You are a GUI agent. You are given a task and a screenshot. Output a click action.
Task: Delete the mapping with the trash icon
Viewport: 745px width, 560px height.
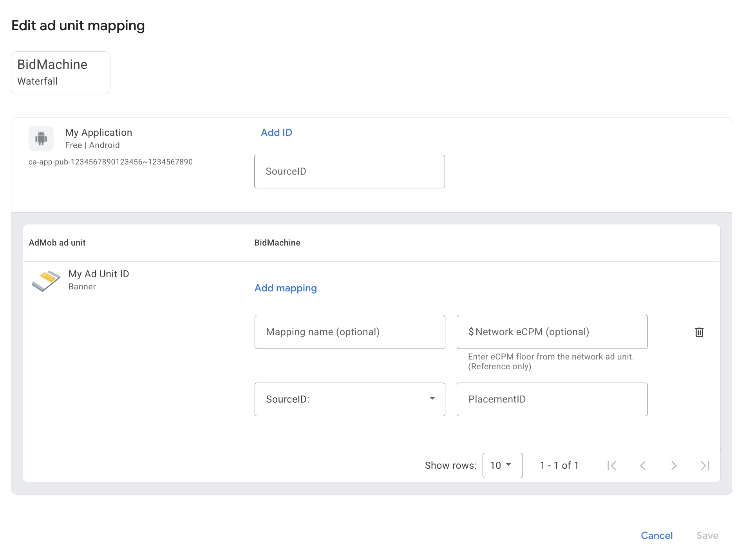tap(699, 332)
